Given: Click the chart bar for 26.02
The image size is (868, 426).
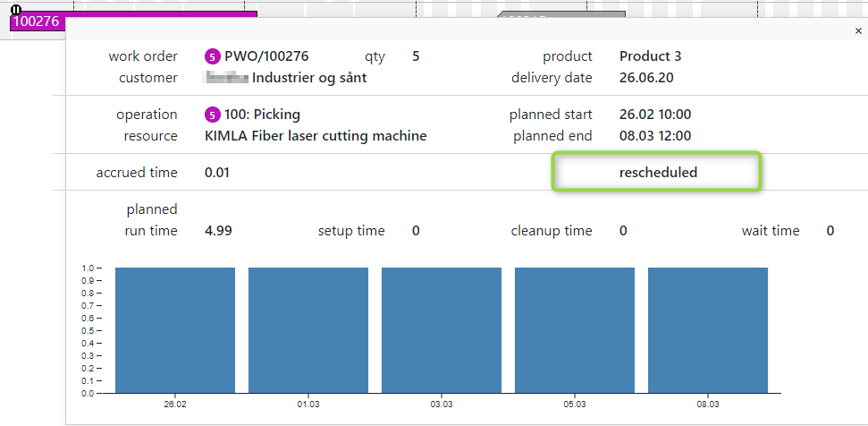Looking at the screenshot, I should pos(175,329).
